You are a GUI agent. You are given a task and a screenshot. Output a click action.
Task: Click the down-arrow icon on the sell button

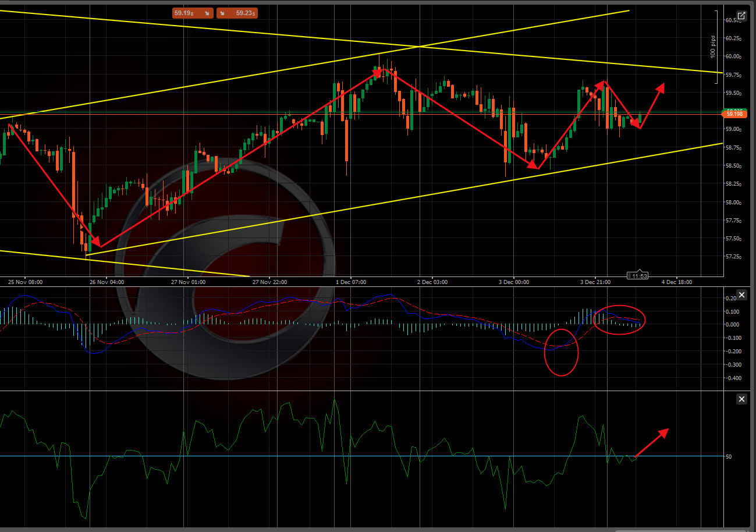point(206,12)
